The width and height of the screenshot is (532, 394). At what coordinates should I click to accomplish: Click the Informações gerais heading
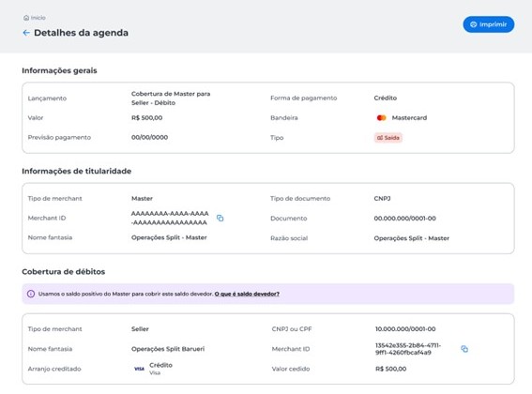tap(59, 70)
